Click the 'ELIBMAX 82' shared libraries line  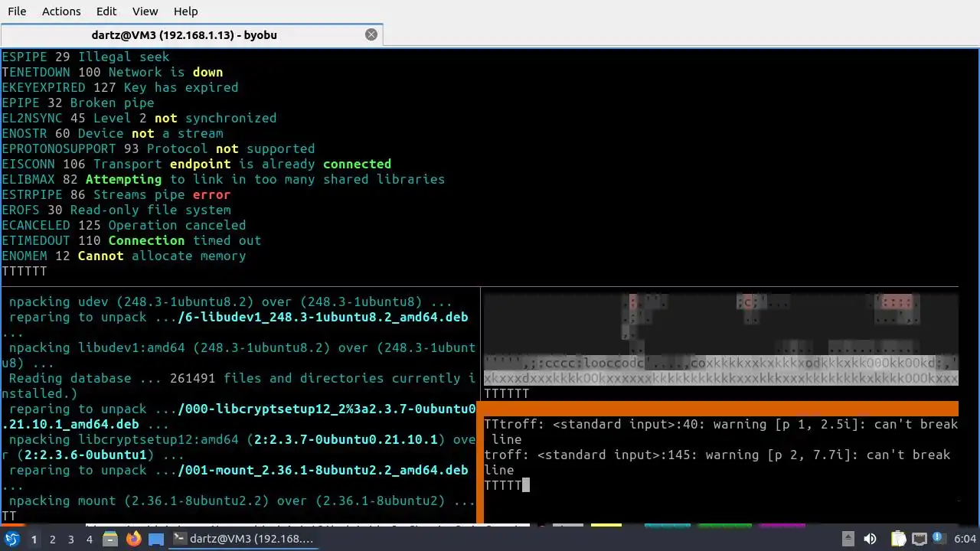[224, 179]
